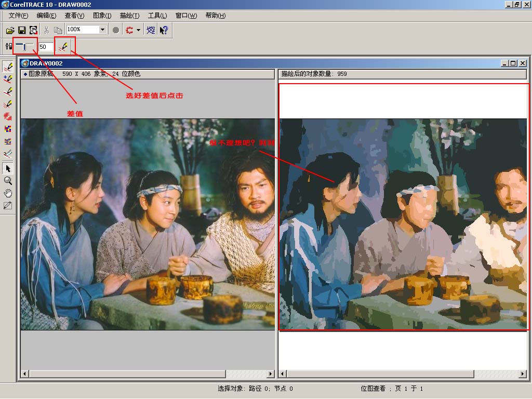This screenshot has height=399, width=532.
Task: Click the traced result pane horizontal scrollbar
Action: (403, 374)
